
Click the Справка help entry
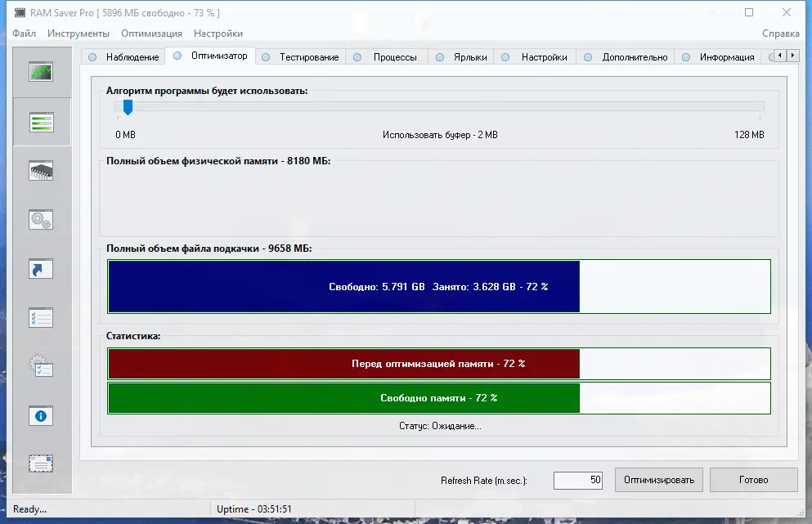tap(781, 34)
